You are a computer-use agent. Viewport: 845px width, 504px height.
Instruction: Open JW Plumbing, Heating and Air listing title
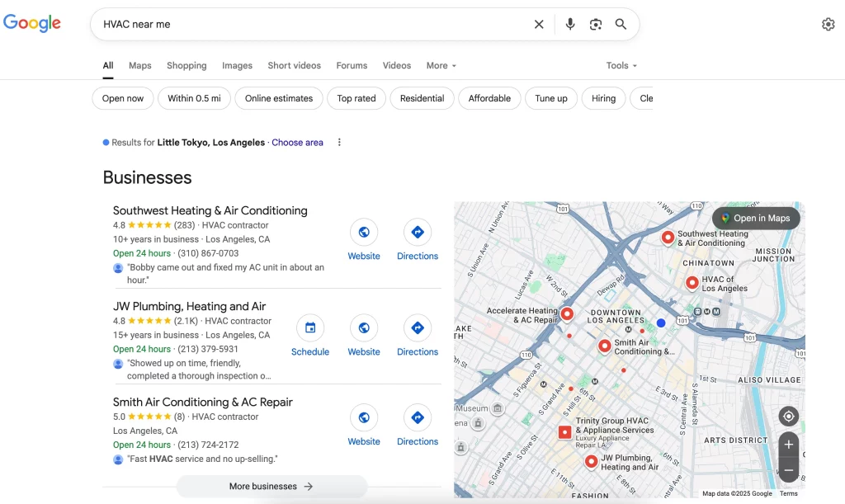(x=189, y=306)
